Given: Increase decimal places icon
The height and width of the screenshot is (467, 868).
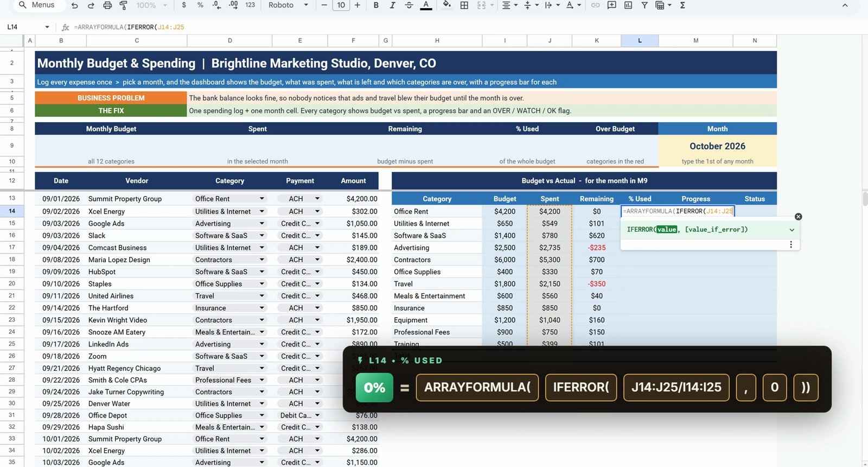Looking at the screenshot, I should pos(233,5).
